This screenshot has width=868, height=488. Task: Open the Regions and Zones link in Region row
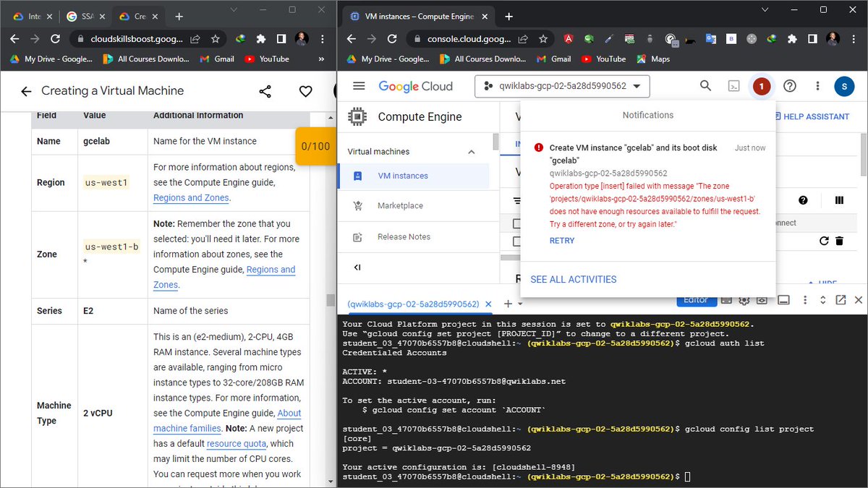click(x=191, y=197)
